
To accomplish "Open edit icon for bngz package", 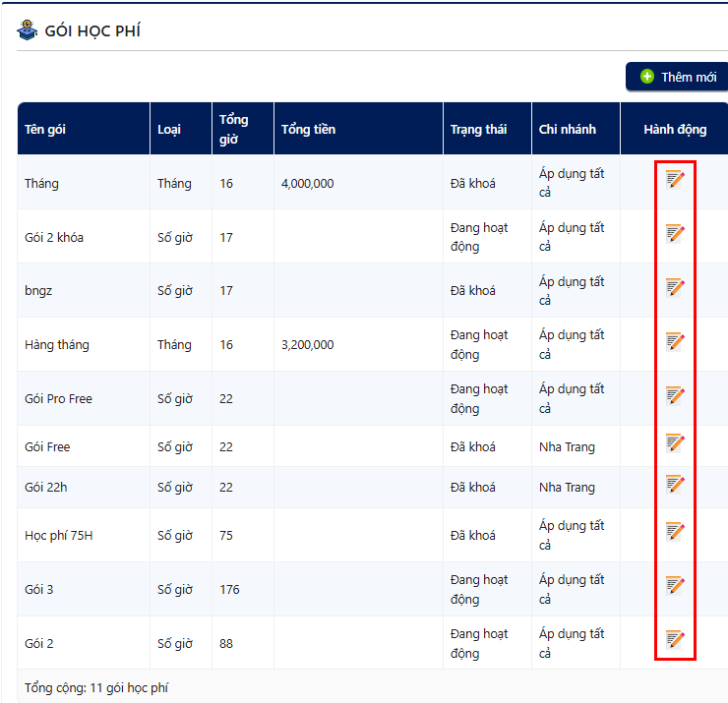I will click(675, 287).
